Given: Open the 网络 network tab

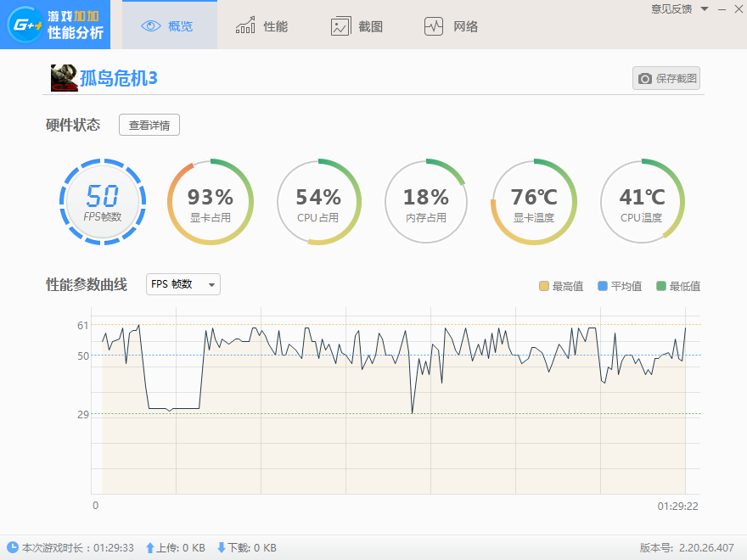Looking at the screenshot, I should [451, 26].
